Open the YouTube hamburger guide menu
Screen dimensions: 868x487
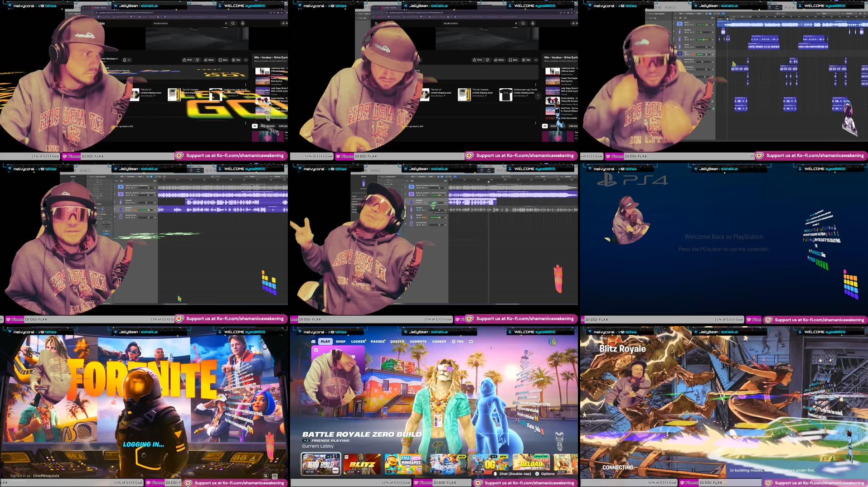click(377, 23)
